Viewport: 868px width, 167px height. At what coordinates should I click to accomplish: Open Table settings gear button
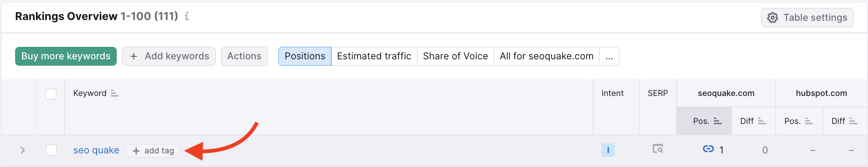[807, 18]
